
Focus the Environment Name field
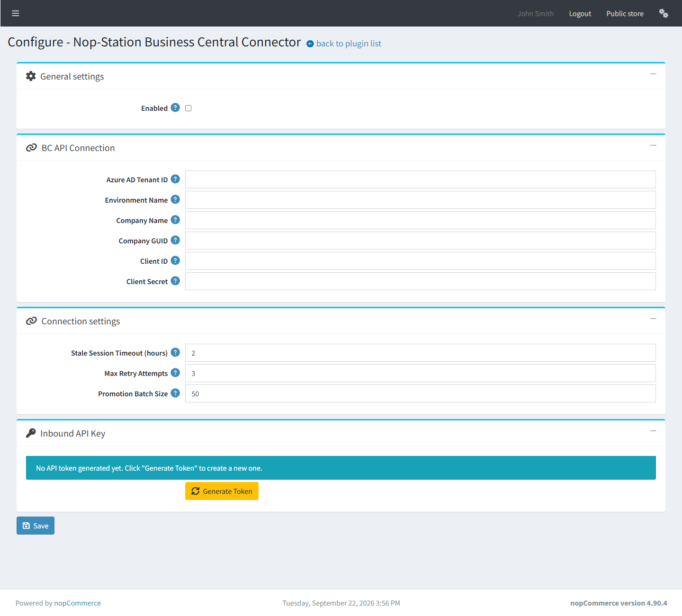pos(420,200)
